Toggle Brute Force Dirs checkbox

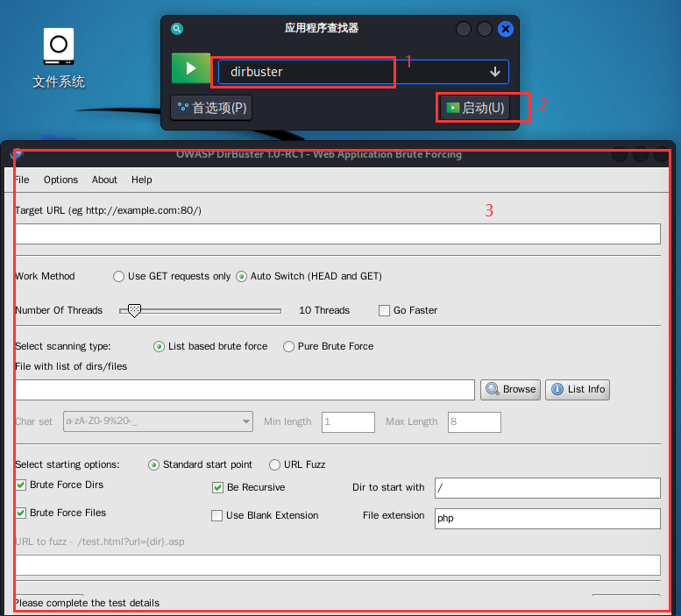20,485
